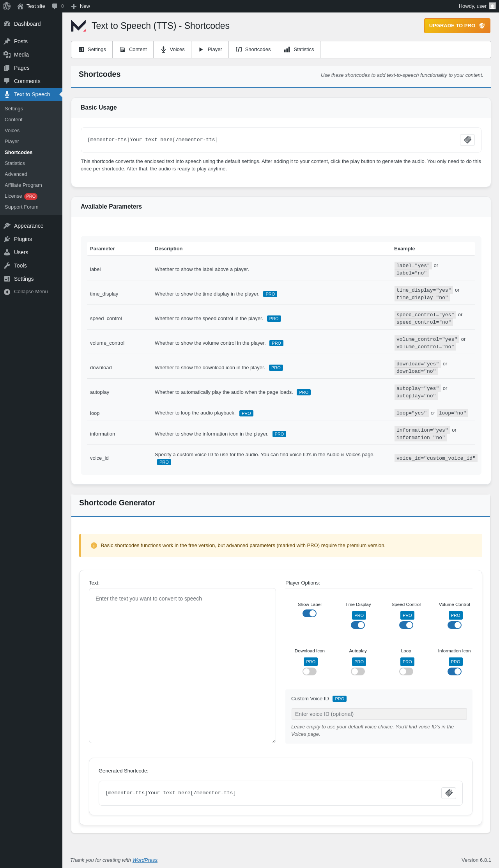Click the Comments icon in sidebar

tap(7, 81)
